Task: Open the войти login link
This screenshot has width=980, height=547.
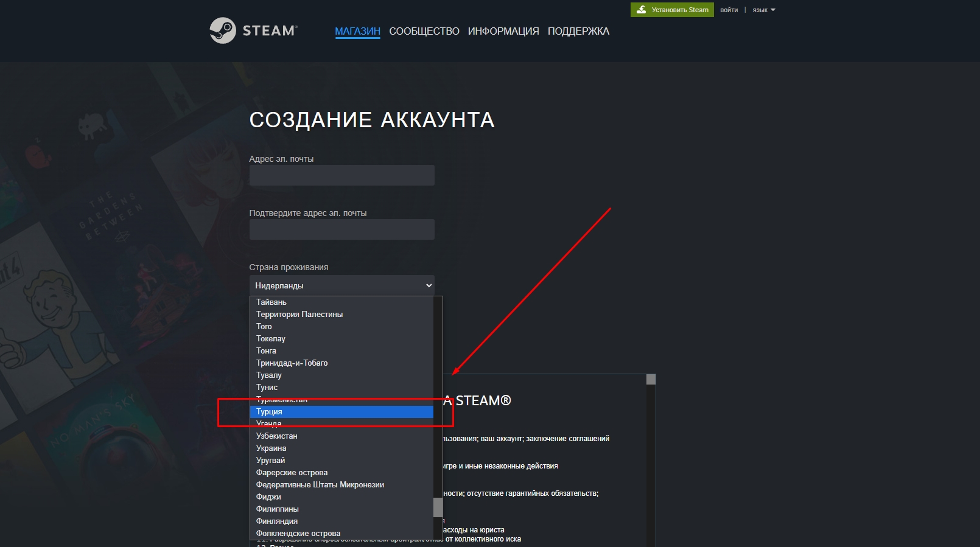Action: pos(729,10)
